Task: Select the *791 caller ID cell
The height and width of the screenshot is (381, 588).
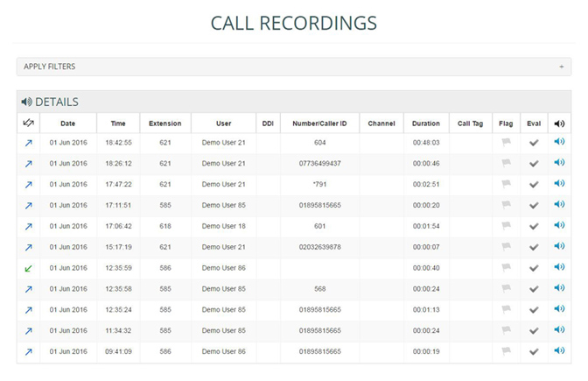Action: click(320, 185)
